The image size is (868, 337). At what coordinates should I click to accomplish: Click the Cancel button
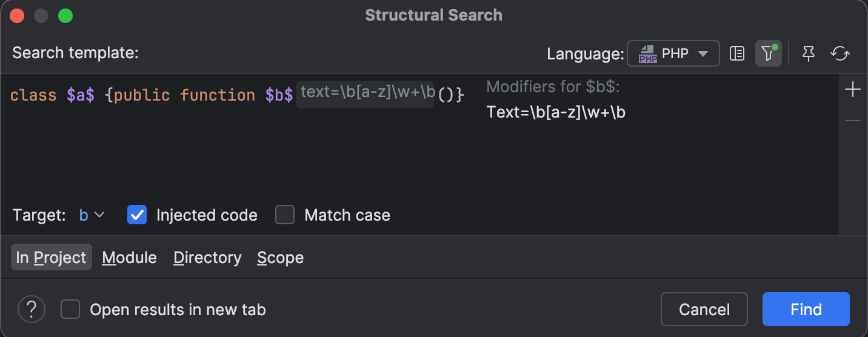[x=704, y=310]
